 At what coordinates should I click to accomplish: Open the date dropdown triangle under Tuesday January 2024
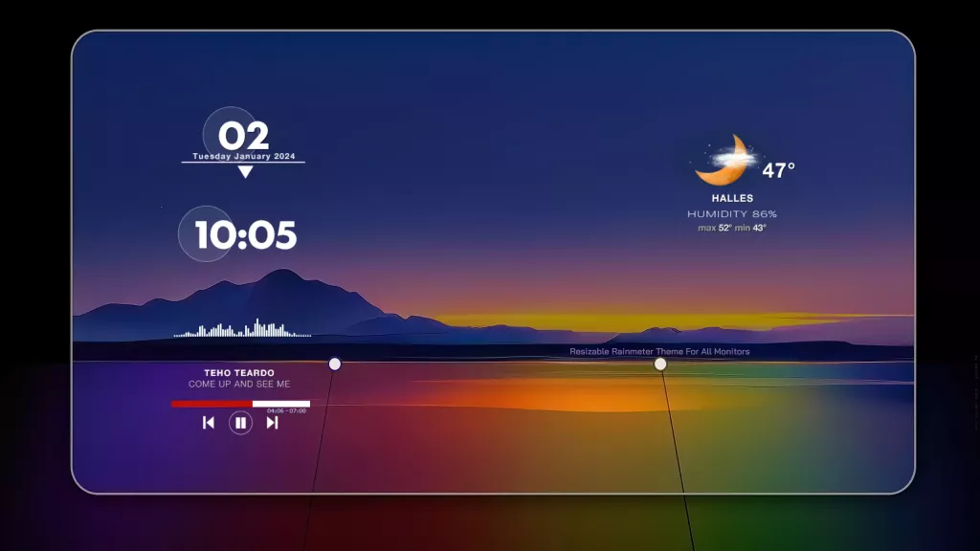[x=246, y=171]
